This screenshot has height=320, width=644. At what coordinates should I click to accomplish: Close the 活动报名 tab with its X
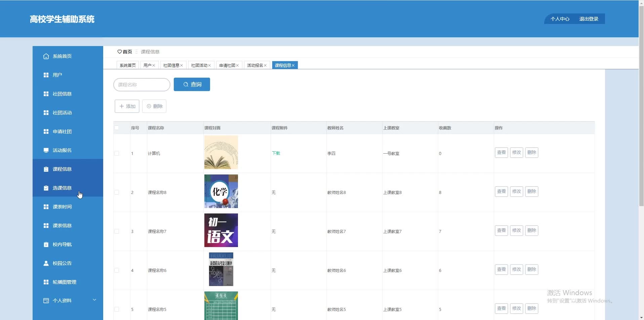click(x=265, y=66)
